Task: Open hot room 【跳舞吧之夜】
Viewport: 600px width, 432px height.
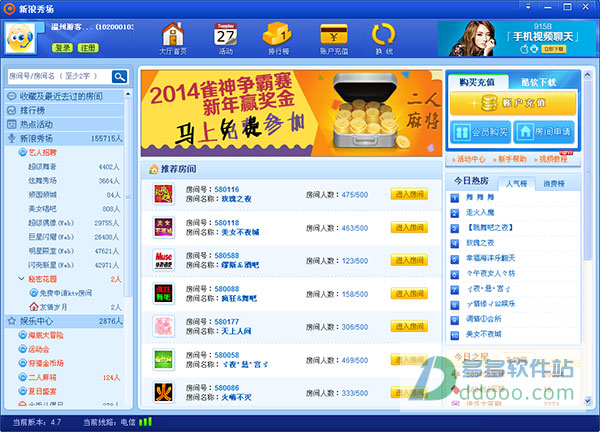Action: (x=489, y=228)
